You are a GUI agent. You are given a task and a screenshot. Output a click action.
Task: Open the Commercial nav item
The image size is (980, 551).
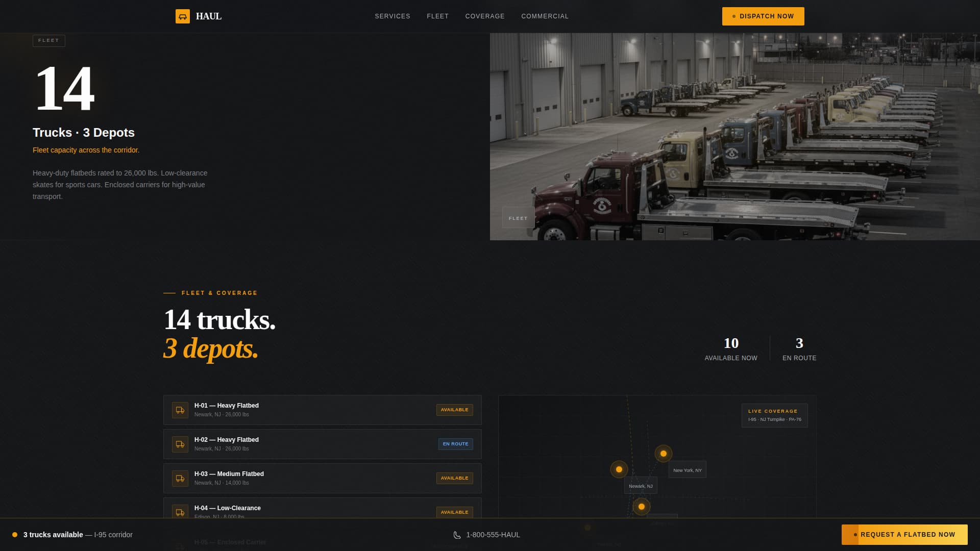545,16
